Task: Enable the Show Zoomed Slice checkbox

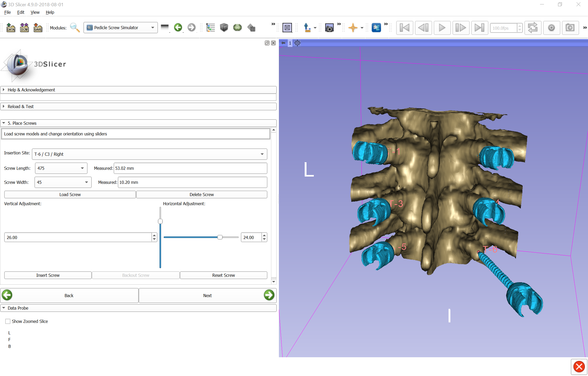Action: coord(8,321)
